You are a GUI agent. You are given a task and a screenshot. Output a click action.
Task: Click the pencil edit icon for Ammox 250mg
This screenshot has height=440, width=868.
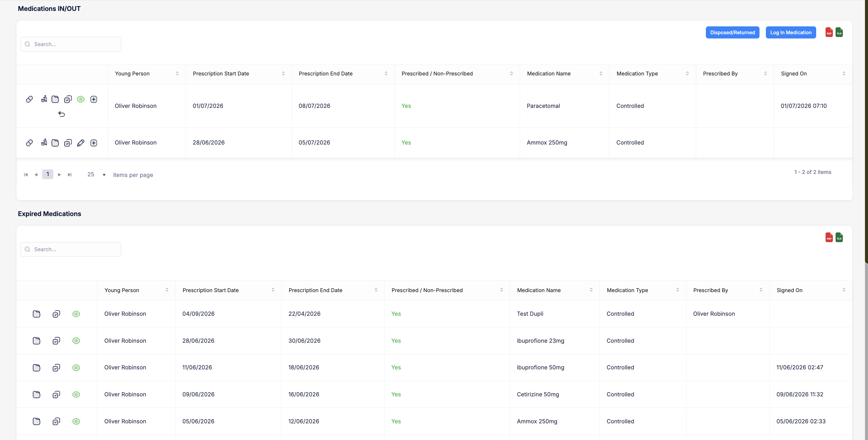[x=81, y=143]
